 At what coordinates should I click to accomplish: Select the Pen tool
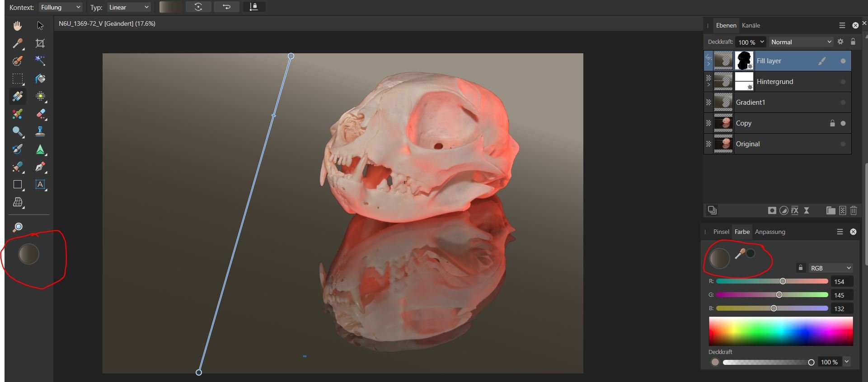(x=40, y=167)
